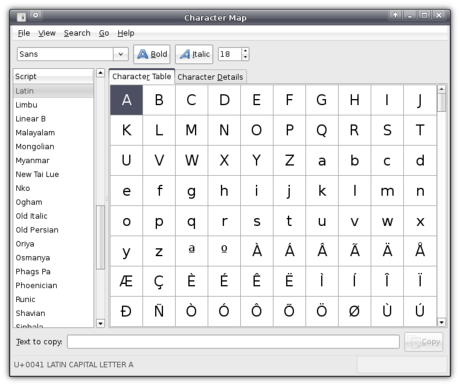Click the application icon in the title bar

[21, 17]
